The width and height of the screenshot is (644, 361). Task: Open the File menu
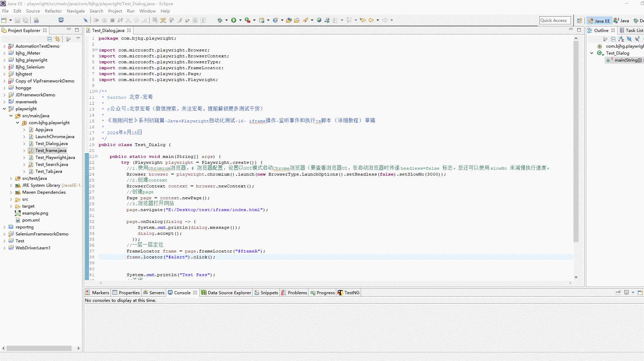[6, 11]
